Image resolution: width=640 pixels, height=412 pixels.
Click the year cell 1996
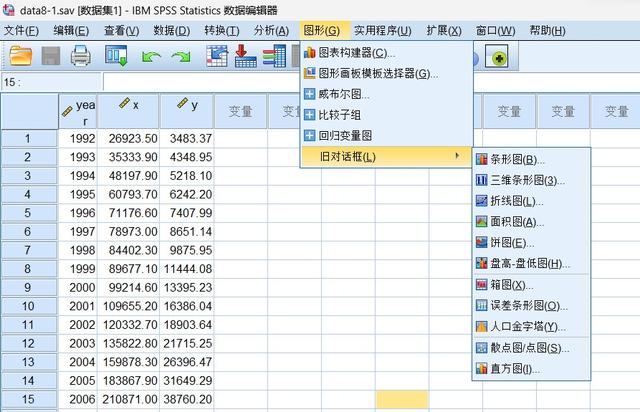pyautogui.click(x=78, y=213)
